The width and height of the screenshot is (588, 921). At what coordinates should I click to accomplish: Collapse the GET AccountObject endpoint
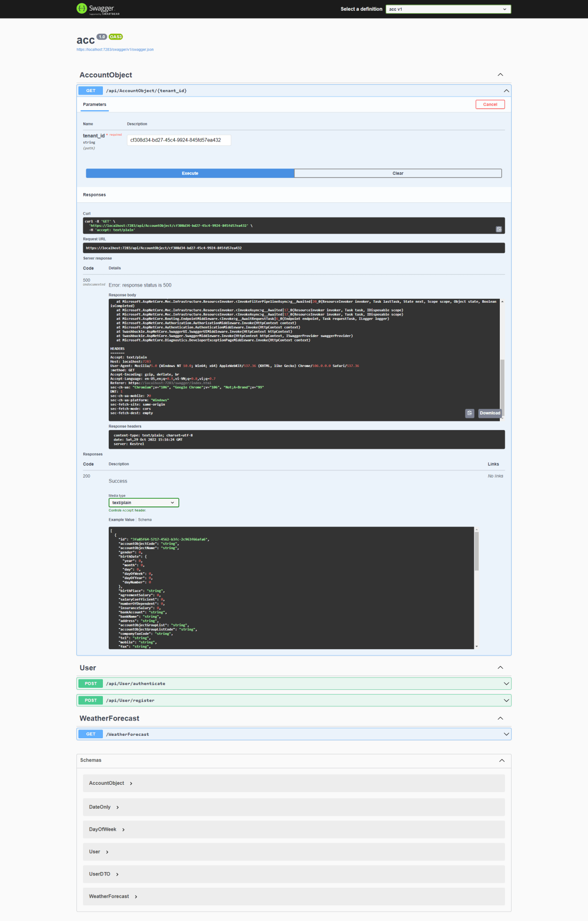[x=506, y=91]
